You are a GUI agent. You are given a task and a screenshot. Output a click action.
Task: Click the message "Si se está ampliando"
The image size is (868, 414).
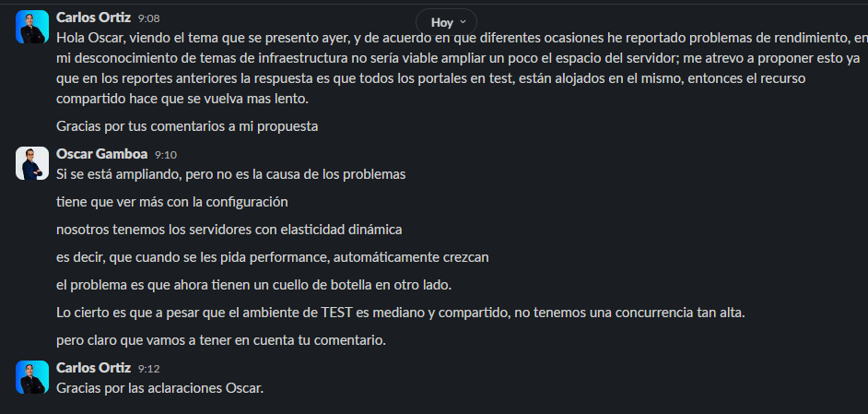point(230,173)
